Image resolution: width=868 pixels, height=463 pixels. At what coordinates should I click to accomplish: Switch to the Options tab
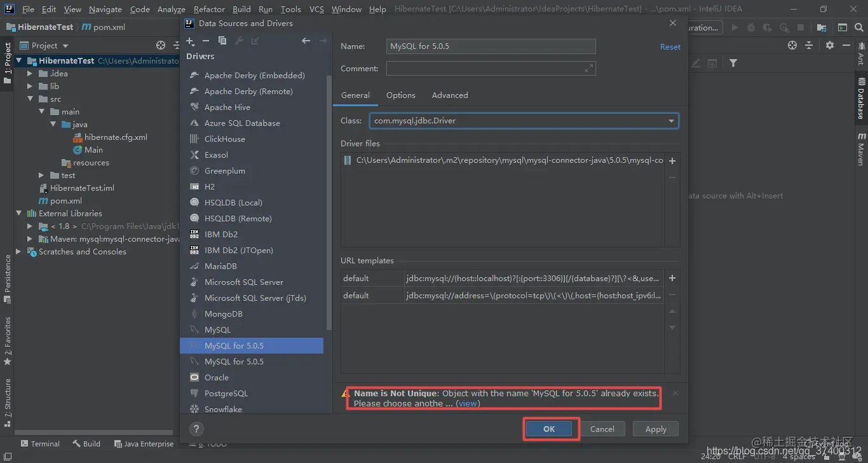point(401,95)
